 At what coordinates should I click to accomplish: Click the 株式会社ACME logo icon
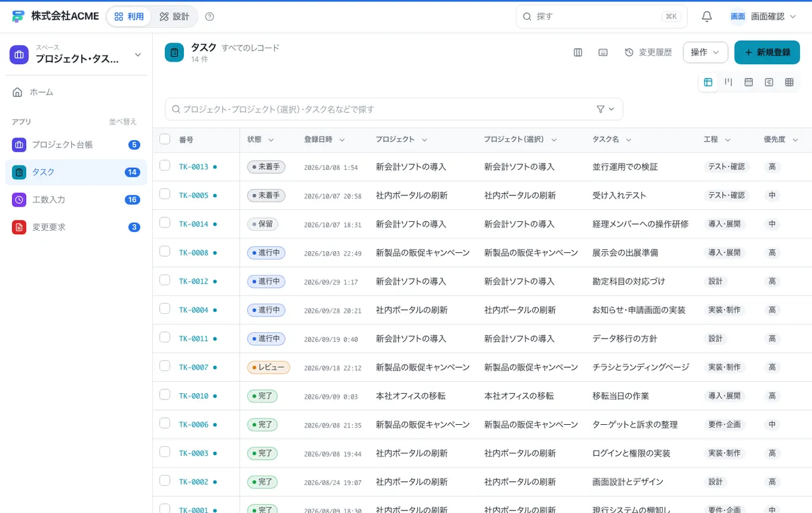pyautogui.click(x=18, y=16)
